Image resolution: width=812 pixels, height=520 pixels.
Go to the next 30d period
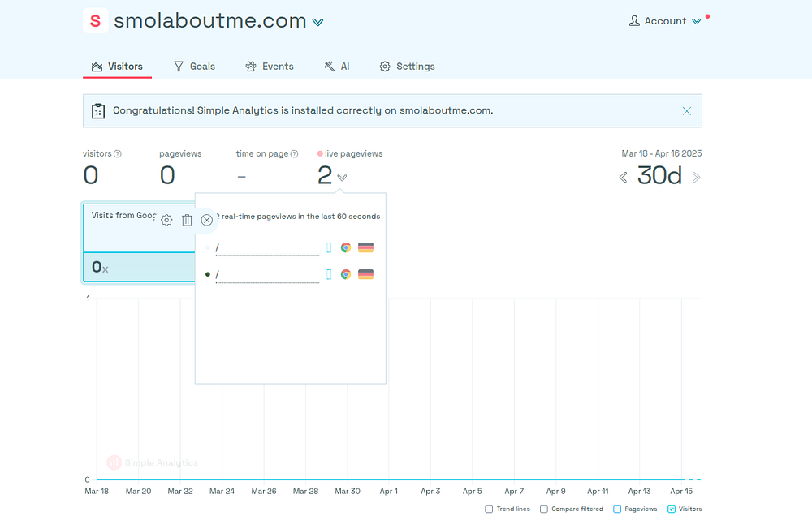tap(697, 178)
